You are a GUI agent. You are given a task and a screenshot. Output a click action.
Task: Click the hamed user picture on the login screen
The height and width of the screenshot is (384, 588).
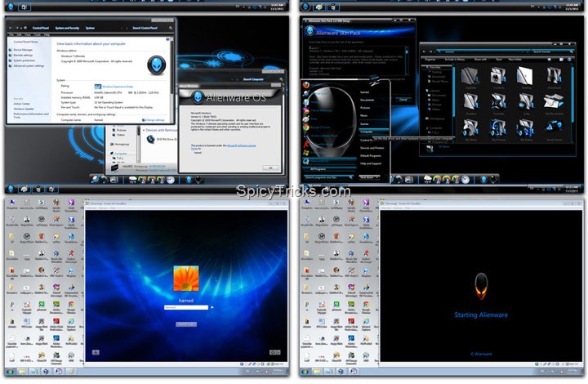point(186,279)
